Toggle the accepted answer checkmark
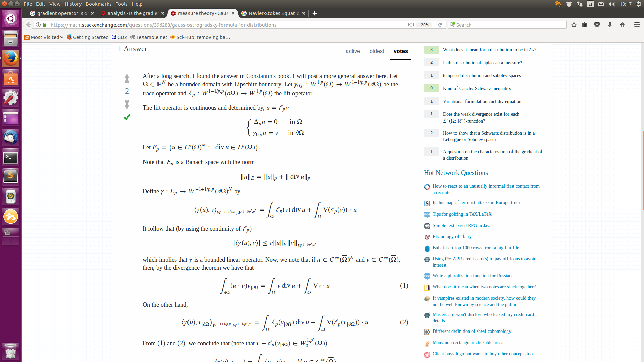 tap(127, 117)
